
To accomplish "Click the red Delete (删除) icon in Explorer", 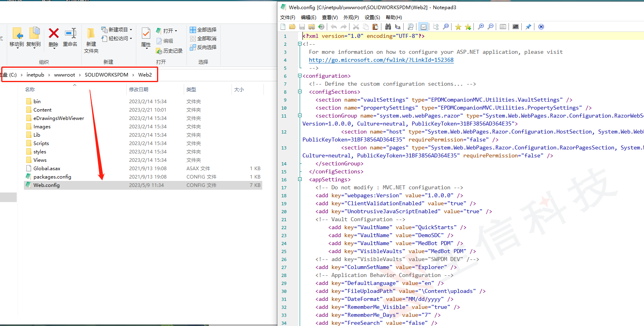I will click(x=53, y=37).
